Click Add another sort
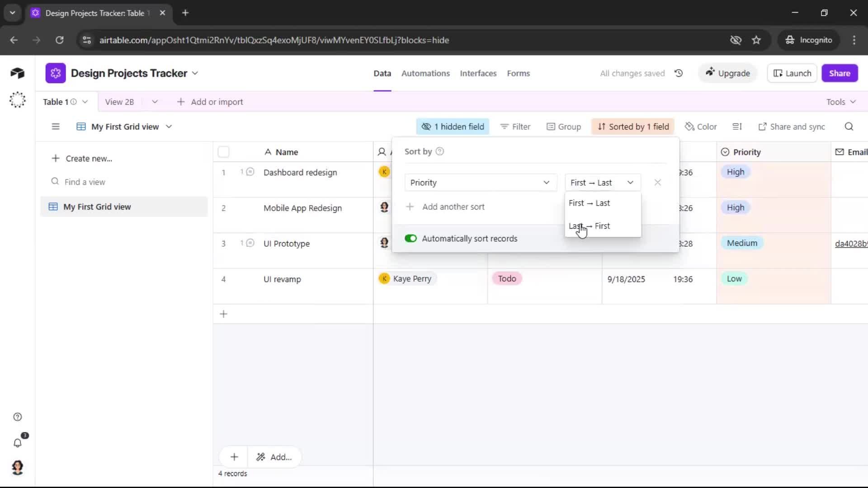This screenshot has height=488, width=868. tap(445, 206)
